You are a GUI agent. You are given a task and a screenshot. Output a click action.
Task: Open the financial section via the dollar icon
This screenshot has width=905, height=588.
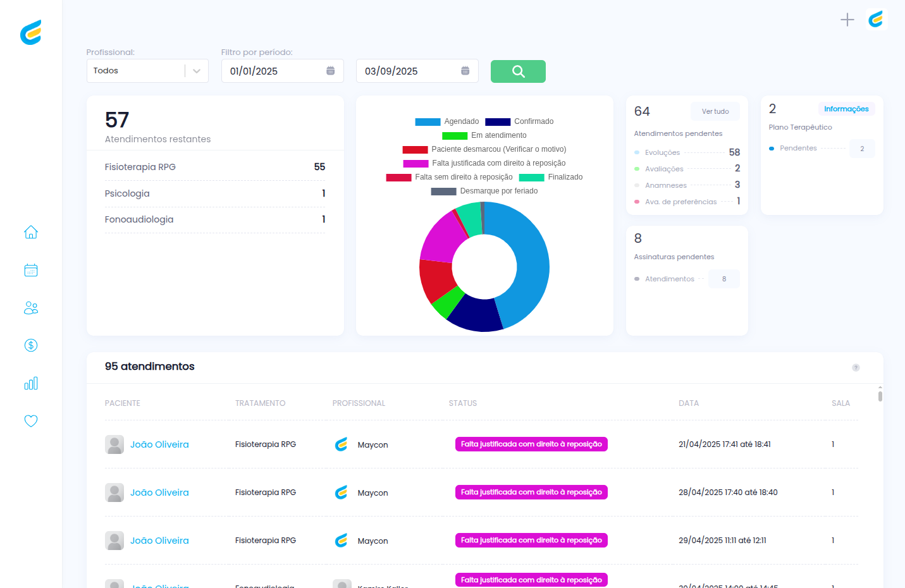pos(30,345)
